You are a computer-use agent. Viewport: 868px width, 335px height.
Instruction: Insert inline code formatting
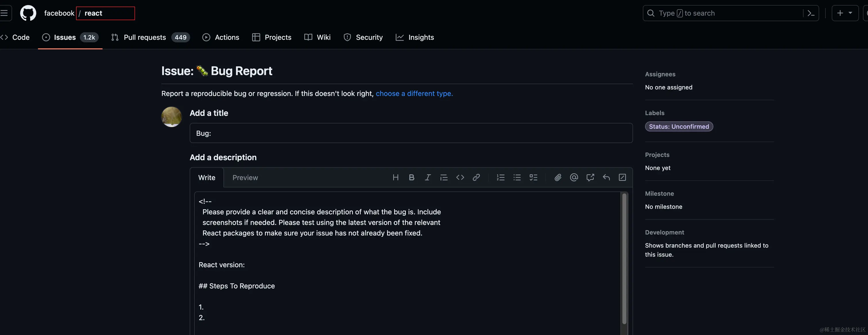[x=460, y=177]
